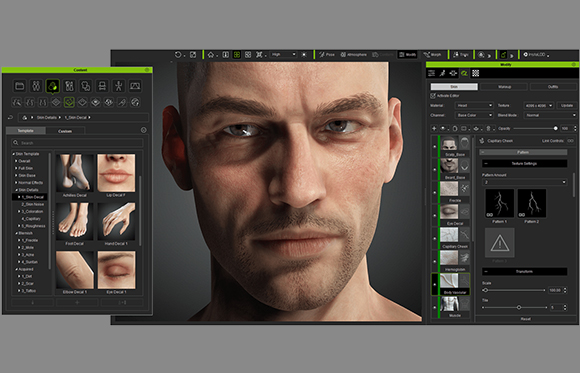Image resolution: width=580 pixels, height=373 pixels.
Task: Select the 4_Capillary tree item
Action: 31,219
